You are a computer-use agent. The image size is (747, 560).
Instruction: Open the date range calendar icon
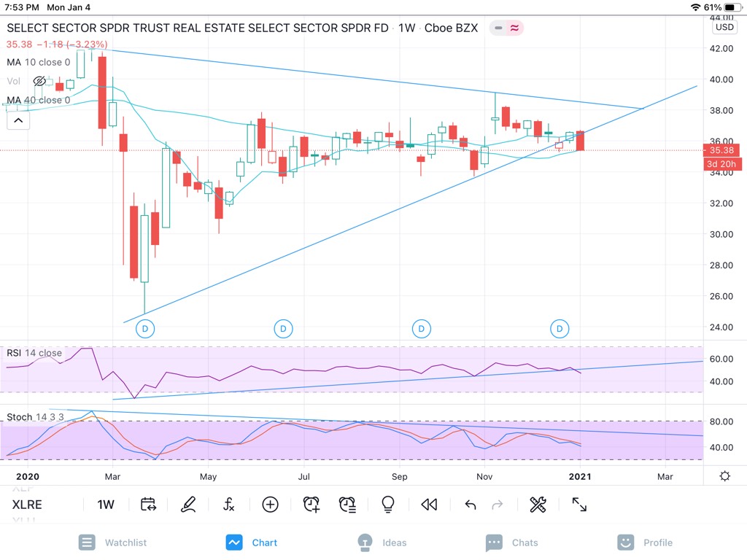coord(148,505)
